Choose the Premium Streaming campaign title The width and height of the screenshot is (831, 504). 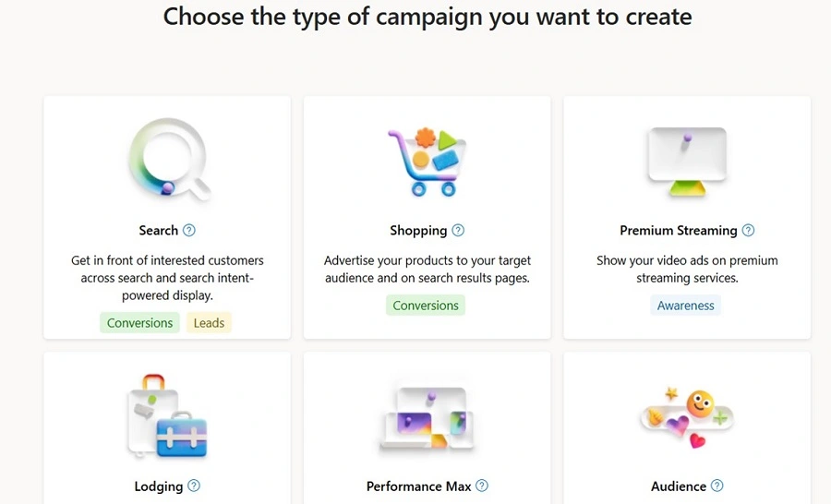[678, 231]
